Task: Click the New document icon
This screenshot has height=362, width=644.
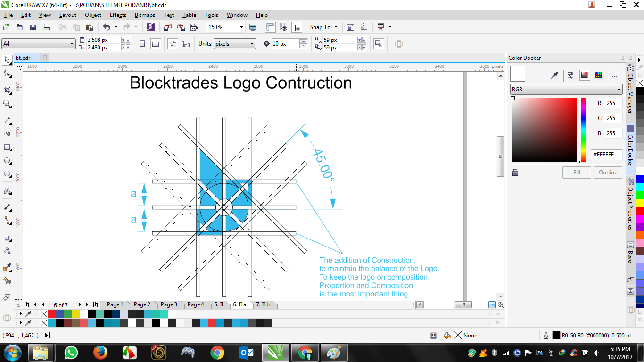Action: coord(6,27)
